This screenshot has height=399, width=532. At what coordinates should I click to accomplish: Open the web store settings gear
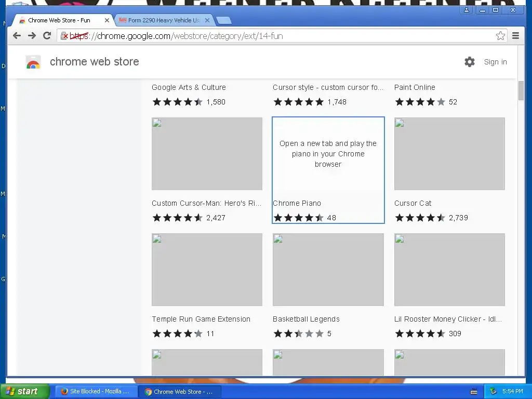[x=470, y=62]
